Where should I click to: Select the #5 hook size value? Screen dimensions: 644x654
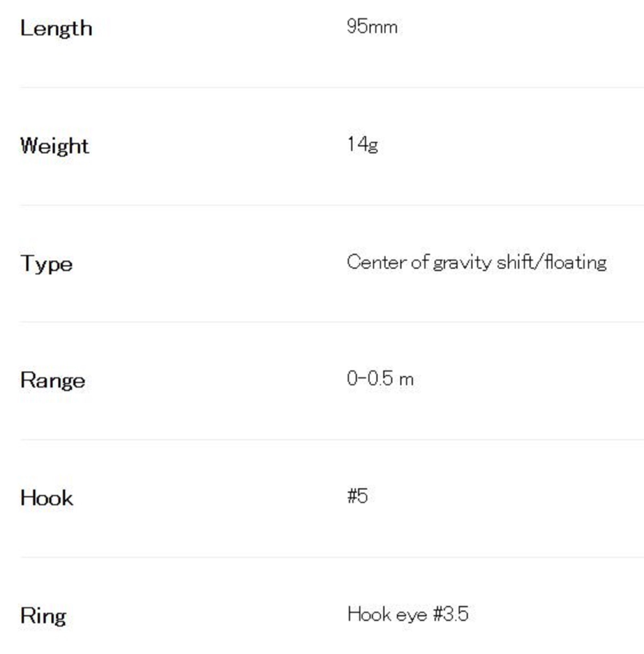(358, 496)
